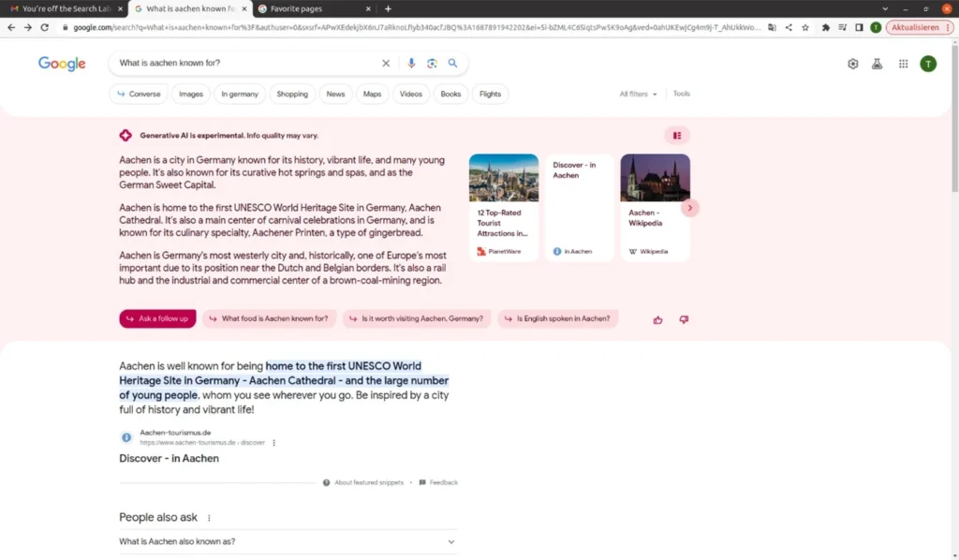Screen dimensions: 959x560
Task: Click the voice search microphone icon
Action: coord(410,64)
